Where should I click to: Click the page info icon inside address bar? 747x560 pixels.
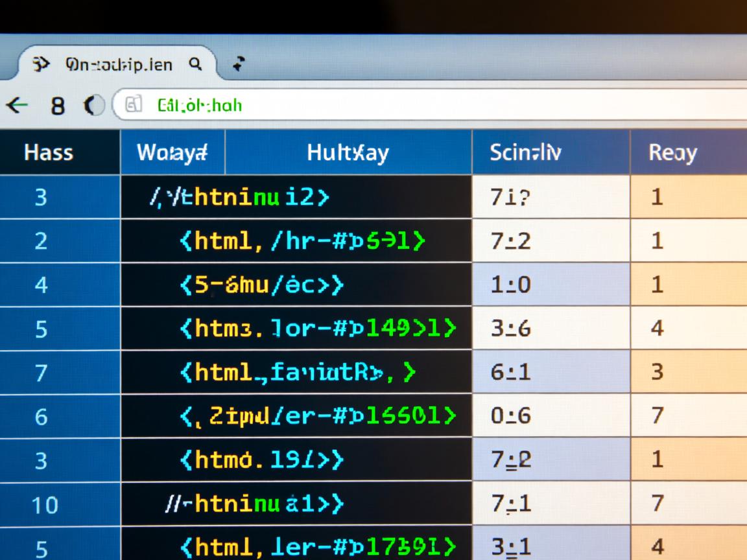click(x=133, y=105)
